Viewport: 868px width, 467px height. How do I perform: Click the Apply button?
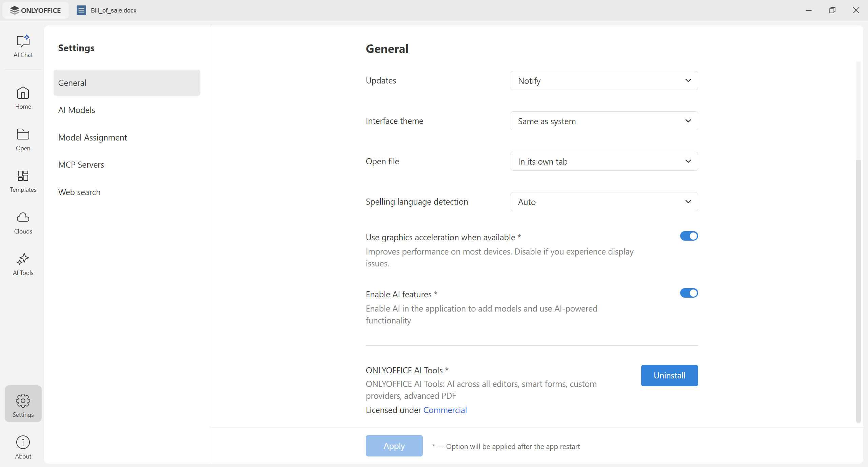[x=394, y=446]
